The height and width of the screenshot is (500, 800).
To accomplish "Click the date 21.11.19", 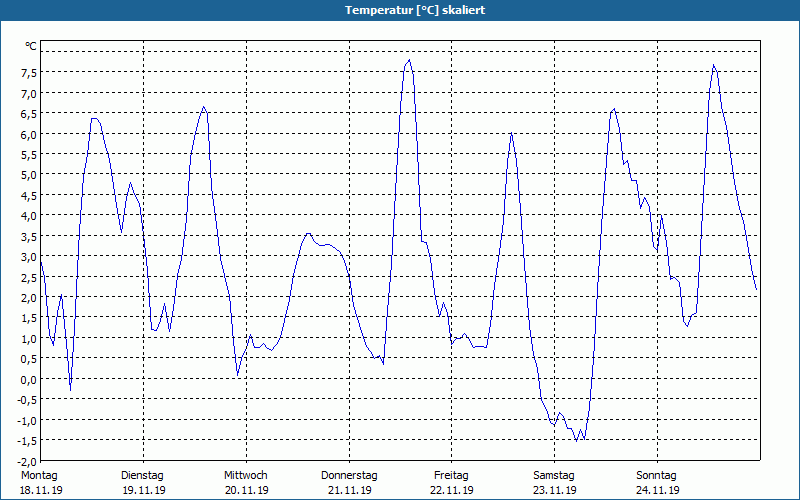I will click(x=349, y=490).
